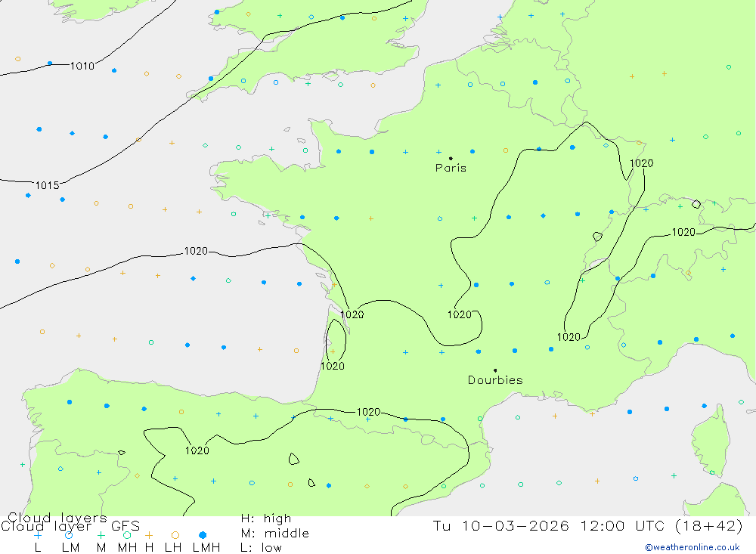Click the blue plus L legend symbol
This screenshot has width=756, height=554.
click(x=38, y=535)
